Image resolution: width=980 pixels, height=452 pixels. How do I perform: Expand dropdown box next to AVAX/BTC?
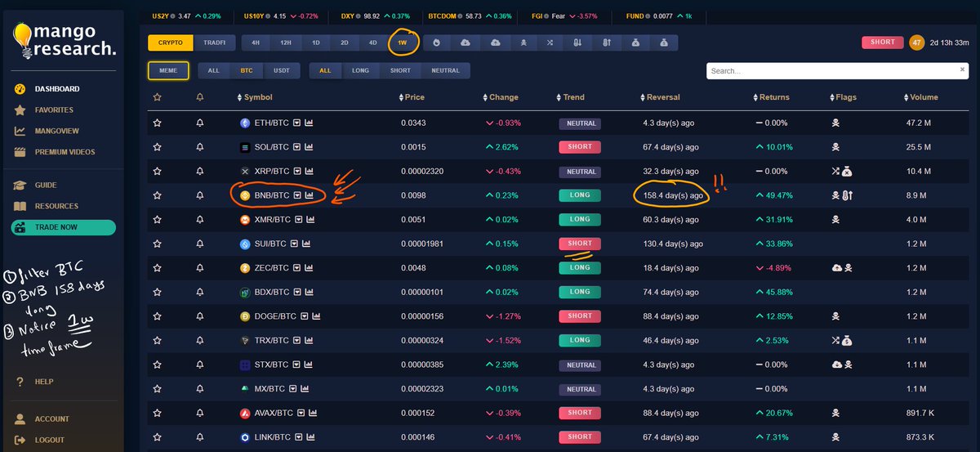click(301, 413)
